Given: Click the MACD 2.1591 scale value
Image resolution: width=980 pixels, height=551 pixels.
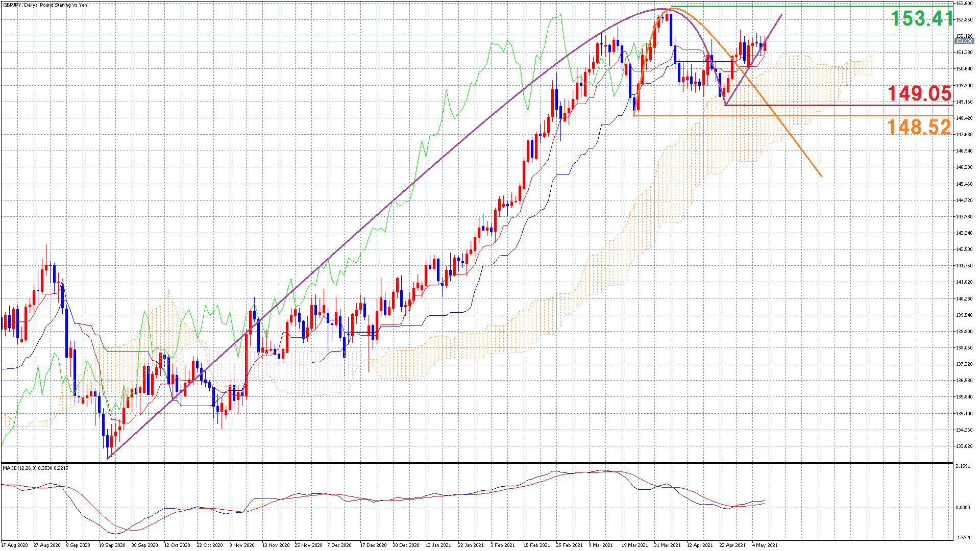Looking at the screenshot, I should (x=963, y=466).
